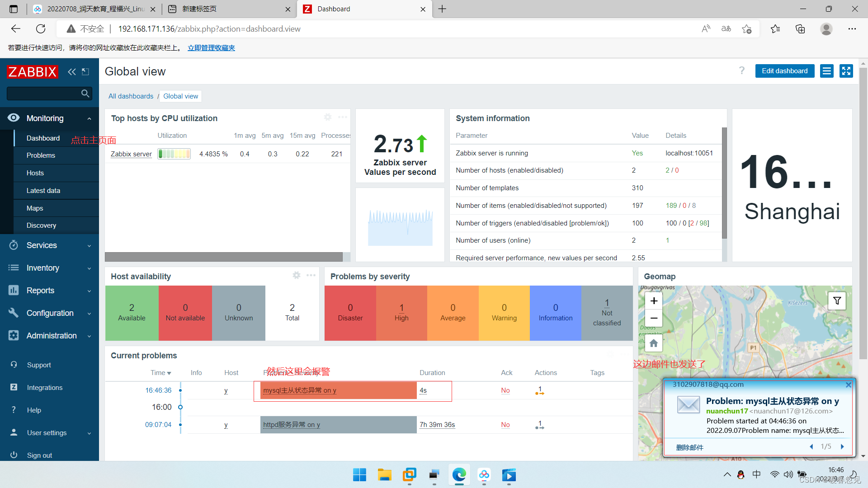Open the Problems menu item
This screenshot has height=488, width=868.
click(x=41, y=155)
